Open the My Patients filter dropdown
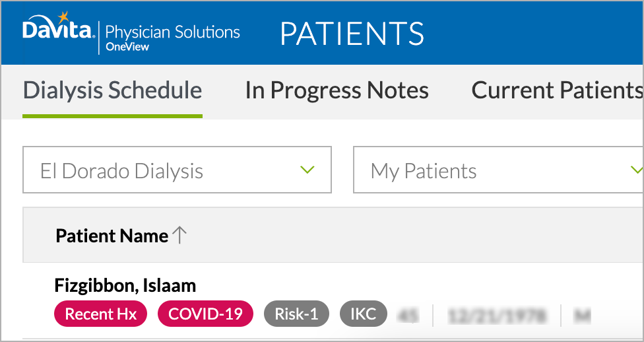 [498, 170]
